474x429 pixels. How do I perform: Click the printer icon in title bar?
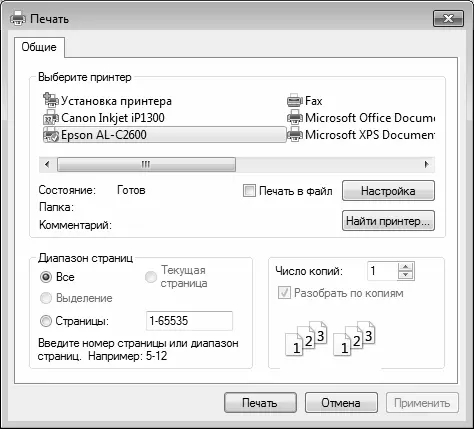pyautogui.click(x=18, y=18)
